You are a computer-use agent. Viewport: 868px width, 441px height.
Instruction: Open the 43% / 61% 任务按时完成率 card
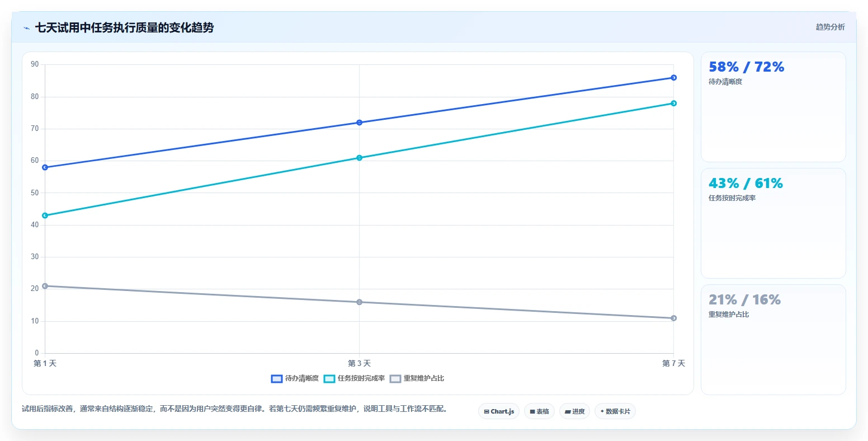pyautogui.click(x=773, y=223)
